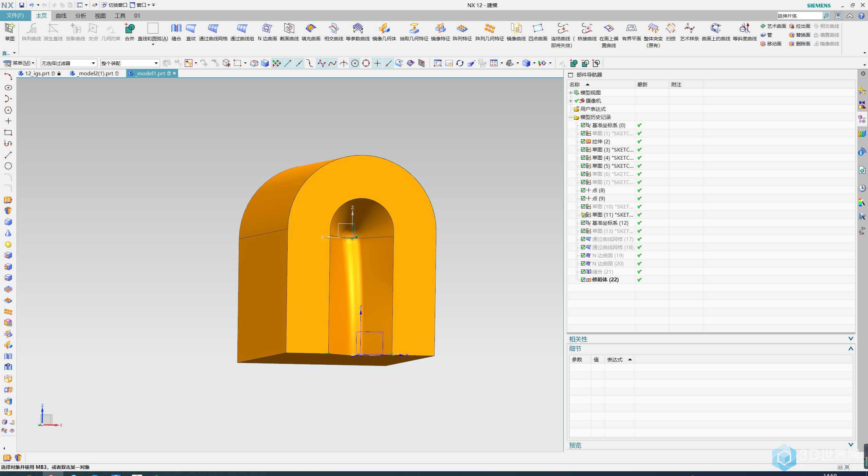
Task: Close the _model1.prt tab
Action: pyautogui.click(x=174, y=73)
